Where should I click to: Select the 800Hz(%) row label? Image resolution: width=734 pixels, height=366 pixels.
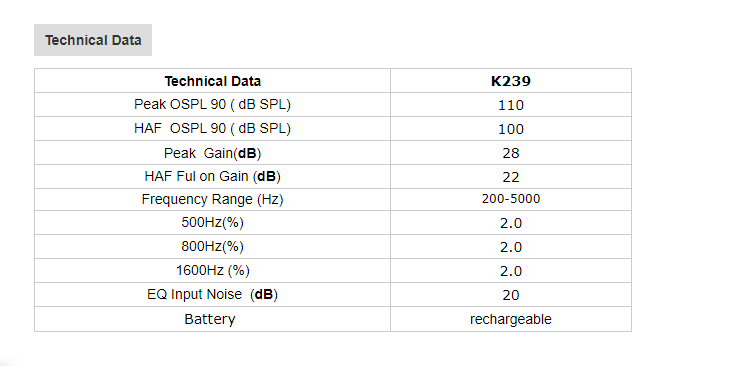(x=213, y=246)
